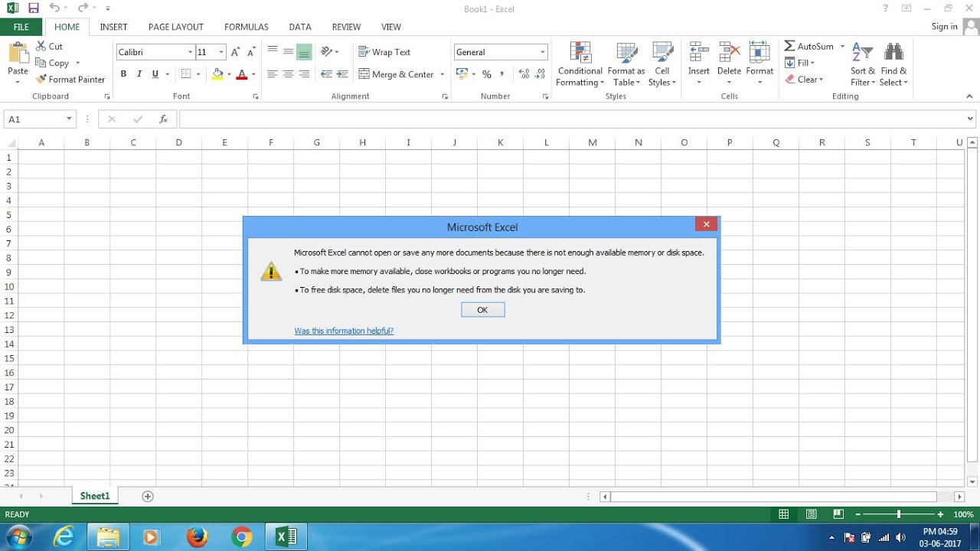Viewport: 980px width, 551px height.
Task: Click the Accounting Number Format icon
Action: tap(462, 74)
